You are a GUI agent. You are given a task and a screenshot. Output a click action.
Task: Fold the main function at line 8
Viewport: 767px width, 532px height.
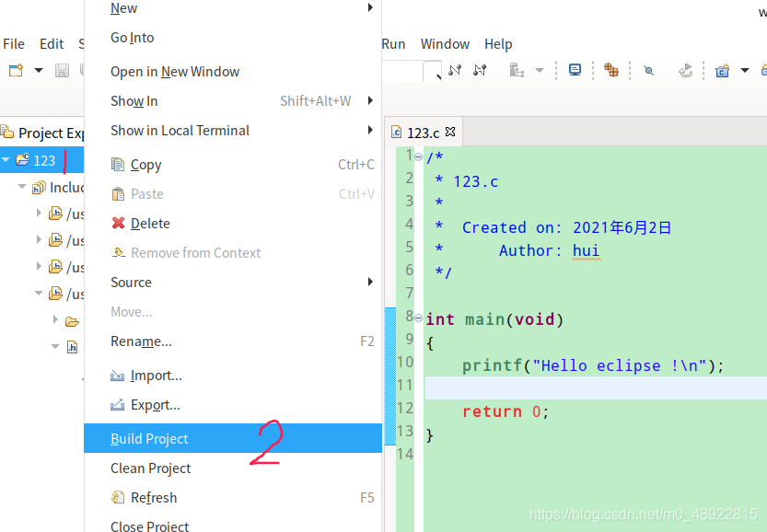point(418,318)
